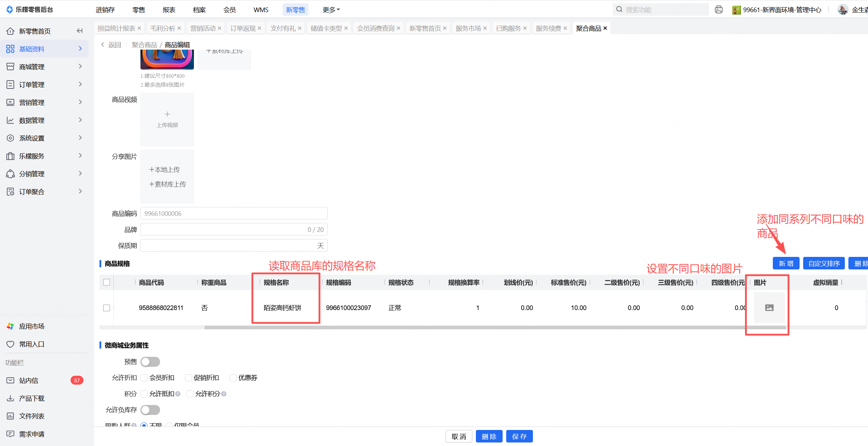Click the 保存 button
Image resolution: width=868 pixels, height=446 pixels.
[x=519, y=436]
